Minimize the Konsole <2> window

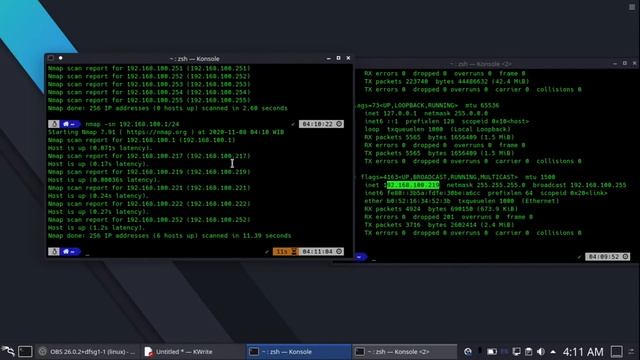click(x=615, y=64)
